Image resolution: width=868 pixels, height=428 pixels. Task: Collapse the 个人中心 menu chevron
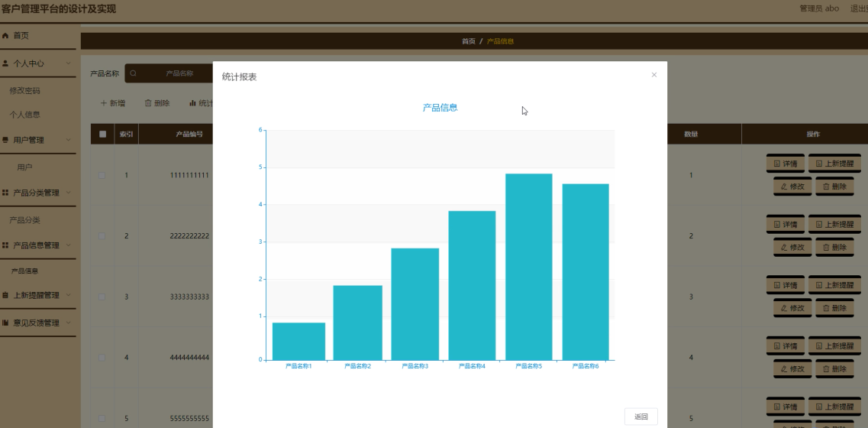tap(69, 63)
